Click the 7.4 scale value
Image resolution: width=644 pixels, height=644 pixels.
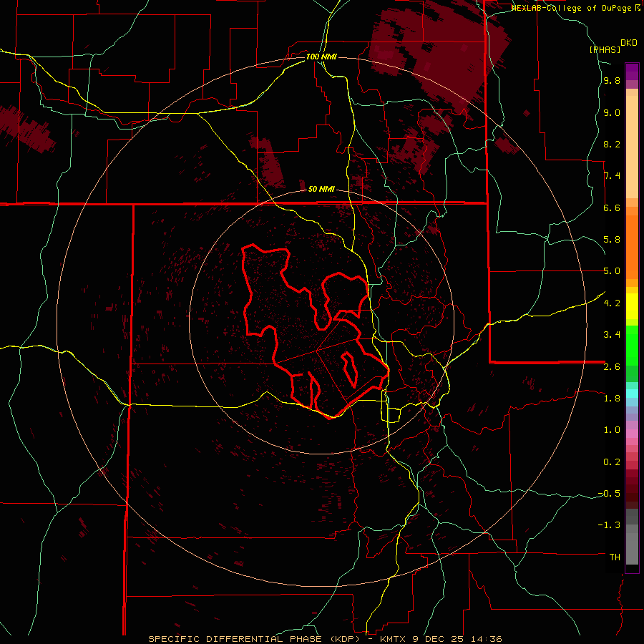point(612,176)
